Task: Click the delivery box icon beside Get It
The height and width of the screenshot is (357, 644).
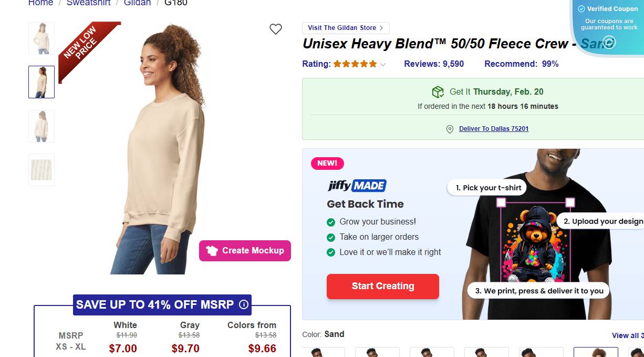Action: point(438,92)
